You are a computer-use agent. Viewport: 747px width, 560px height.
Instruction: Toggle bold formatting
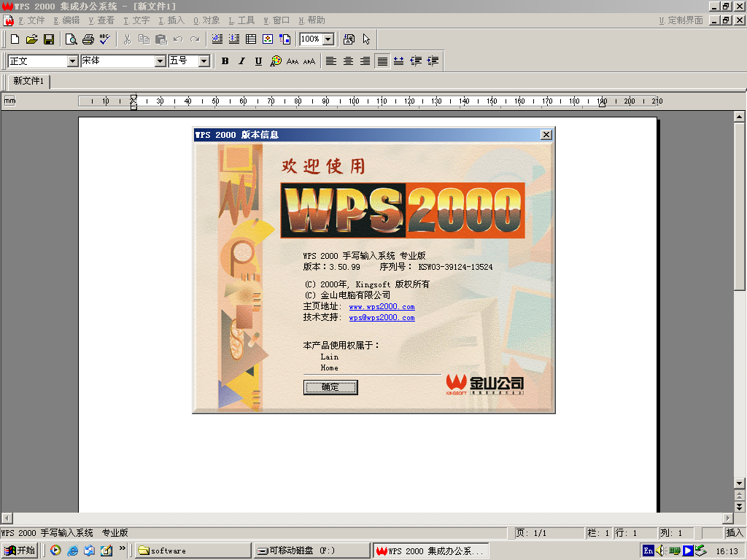pos(225,61)
